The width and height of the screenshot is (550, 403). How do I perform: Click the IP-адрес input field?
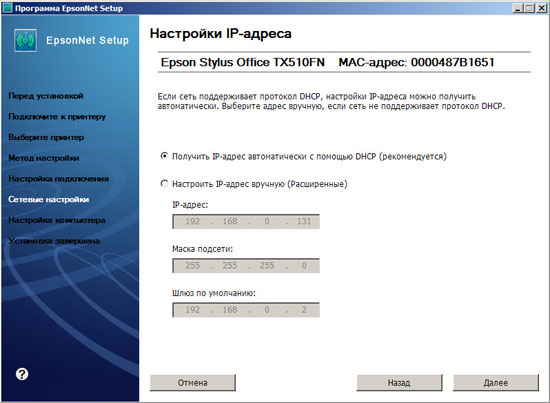point(246,221)
